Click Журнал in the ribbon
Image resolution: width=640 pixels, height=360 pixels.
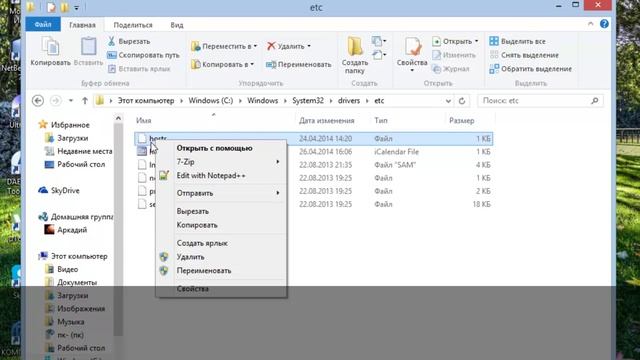tap(451, 69)
